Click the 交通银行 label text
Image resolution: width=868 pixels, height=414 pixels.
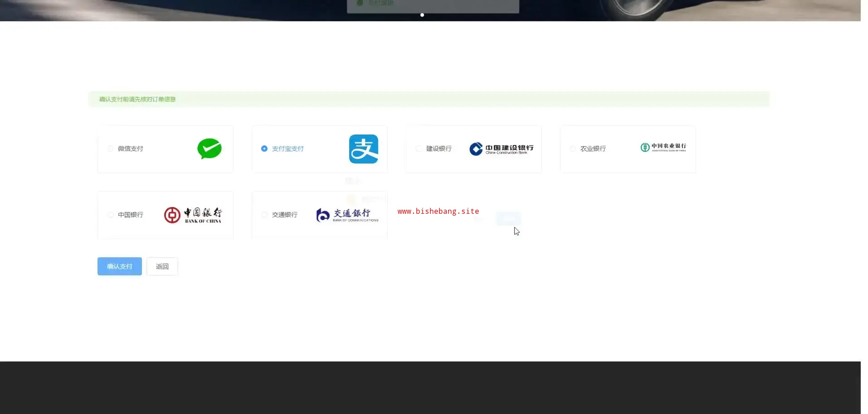[x=285, y=215]
